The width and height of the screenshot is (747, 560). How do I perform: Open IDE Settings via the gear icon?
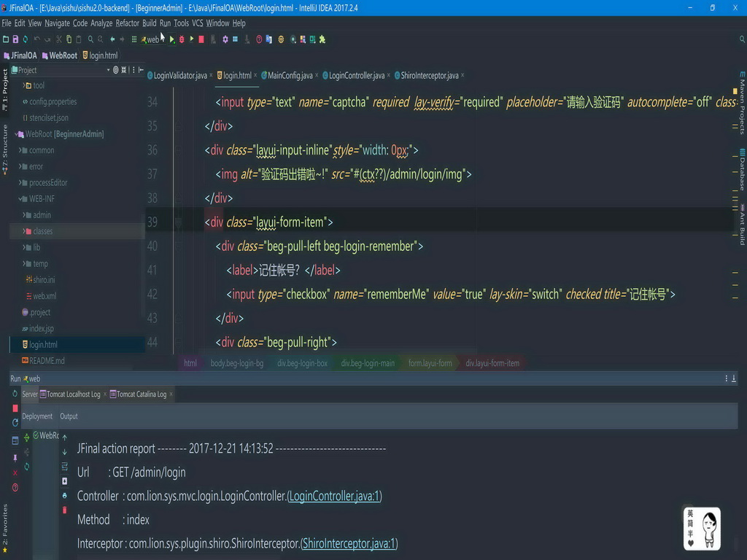[225, 39]
